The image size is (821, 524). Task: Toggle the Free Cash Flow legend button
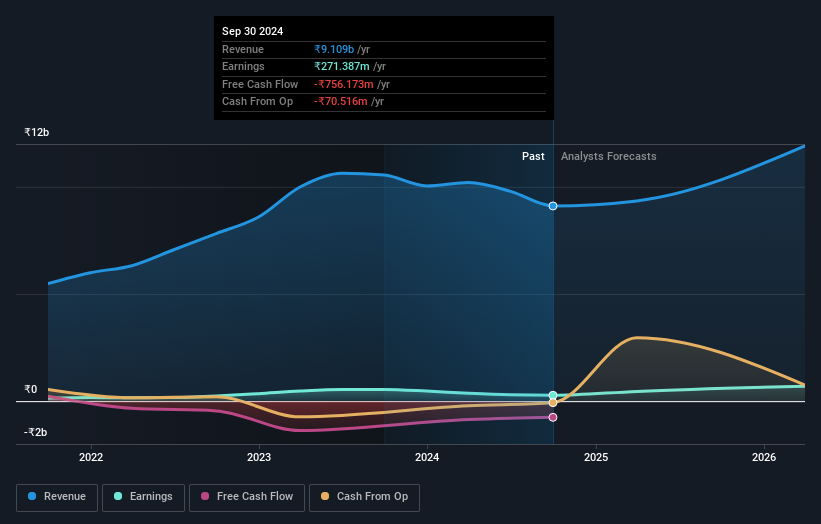[247, 497]
